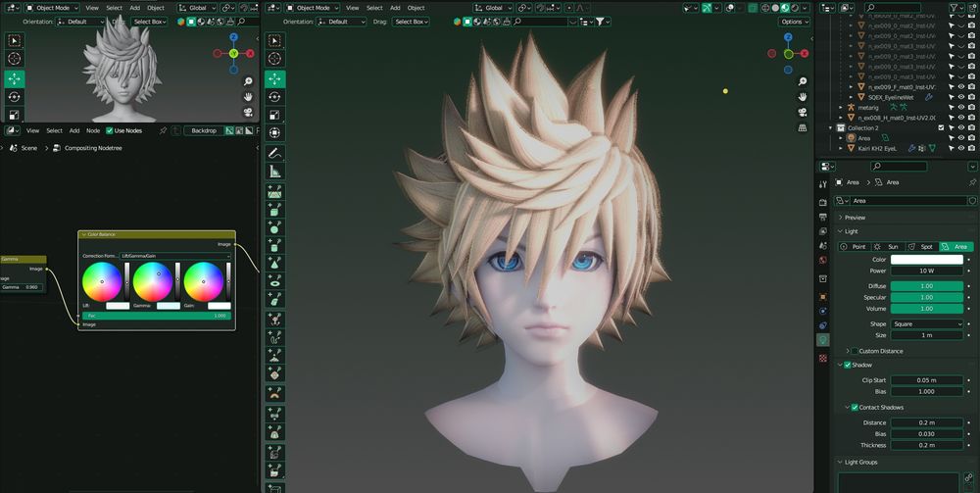Click the pan hand icon in main viewport
This screenshot has height=493, width=980.
coord(803,97)
